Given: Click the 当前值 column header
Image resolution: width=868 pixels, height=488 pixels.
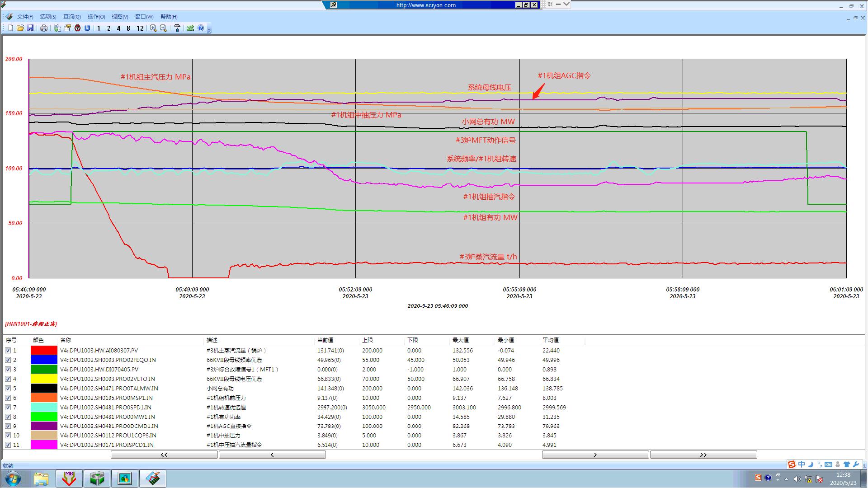Looking at the screenshot, I should click(337, 340).
